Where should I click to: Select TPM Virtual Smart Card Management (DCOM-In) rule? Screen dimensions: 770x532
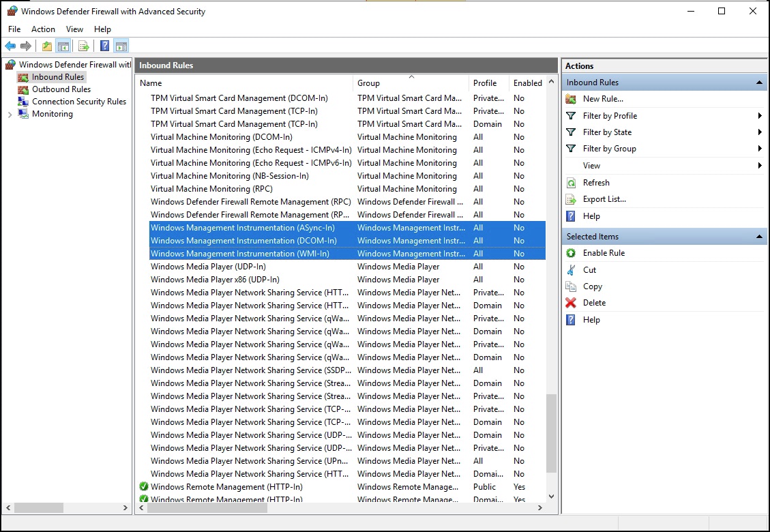point(347,98)
